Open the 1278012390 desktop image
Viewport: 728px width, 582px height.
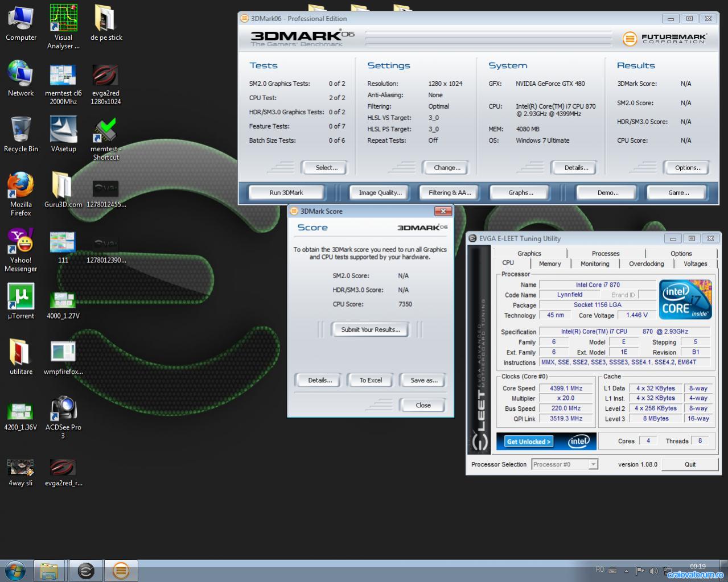click(x=106, y=250)
